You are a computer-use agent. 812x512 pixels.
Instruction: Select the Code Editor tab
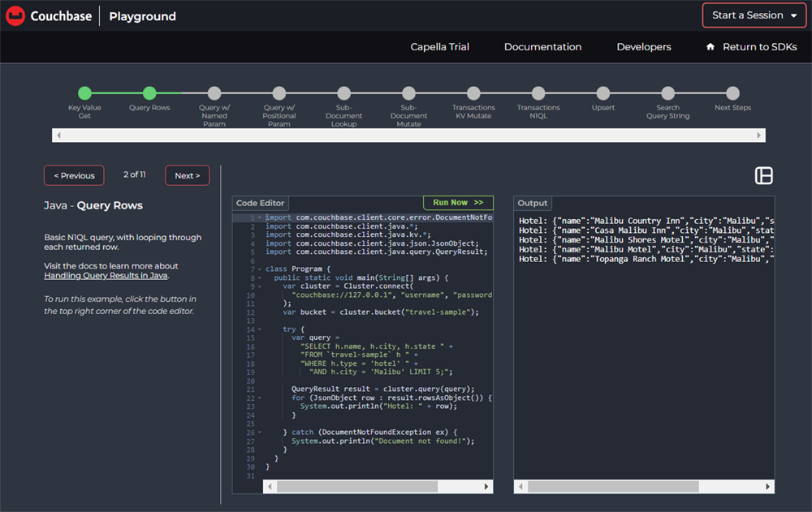point(261,203)
